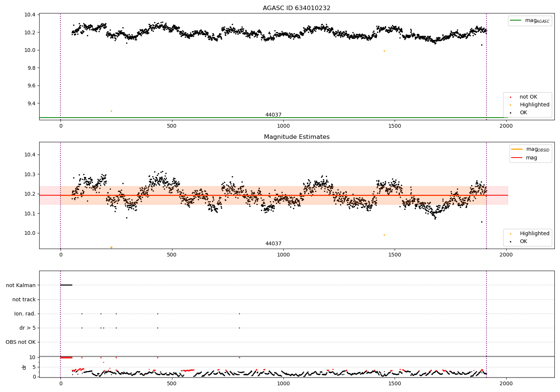The height and width of the screenshot is (392, 560).
Task: Click the 10.1 tick label
Action: tap(29, 214)
